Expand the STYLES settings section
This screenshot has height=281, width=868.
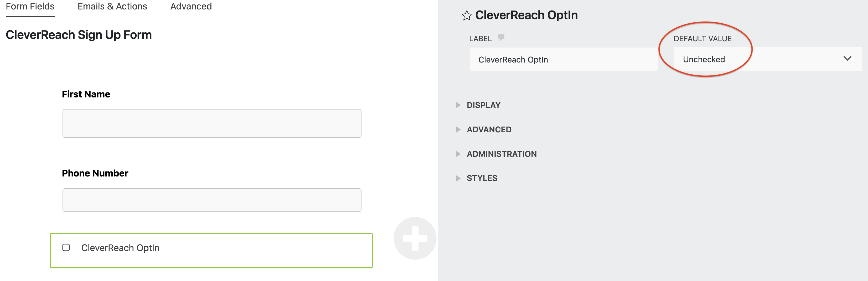482,178
